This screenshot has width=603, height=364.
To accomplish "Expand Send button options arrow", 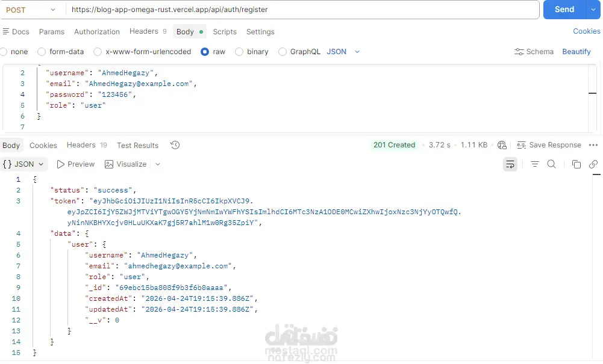I will point(593,10).
